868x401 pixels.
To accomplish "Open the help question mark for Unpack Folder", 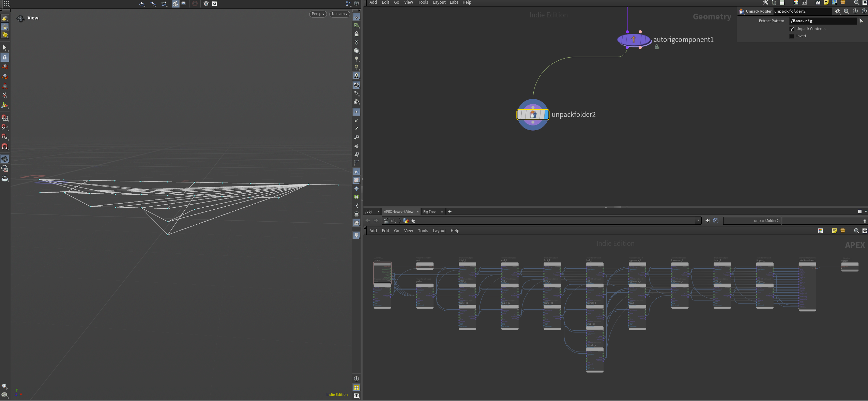I will pos(864,11).
